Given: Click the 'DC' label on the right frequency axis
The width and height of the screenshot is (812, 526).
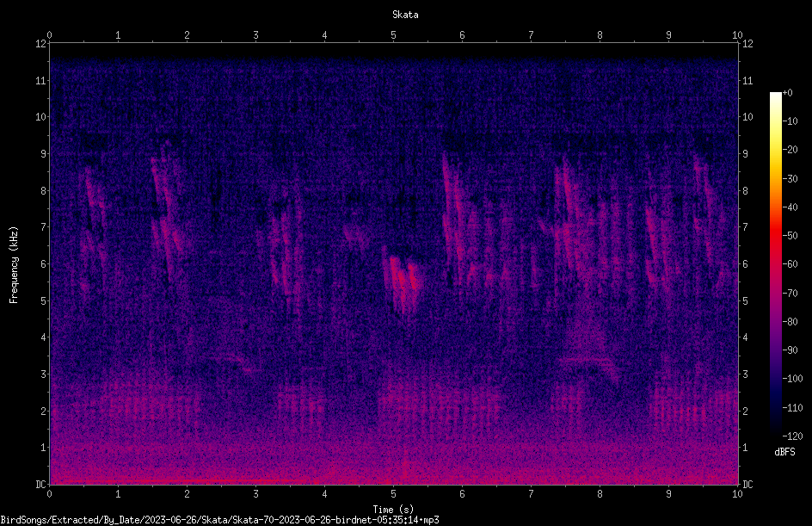Looking at the screenshot, I should coord(747,485).
